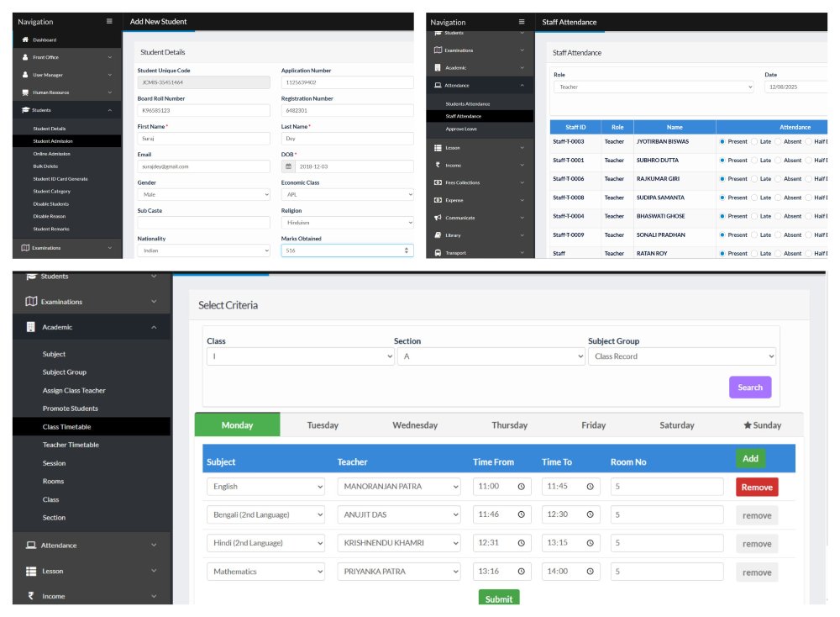This screenshot has height=617, width=840.
Task: Click the User Manager person icon
Action: click(x=25, y=75)
